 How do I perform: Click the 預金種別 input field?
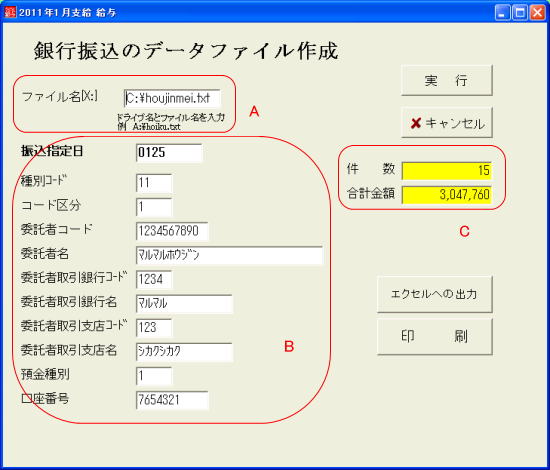click(154, 376)
